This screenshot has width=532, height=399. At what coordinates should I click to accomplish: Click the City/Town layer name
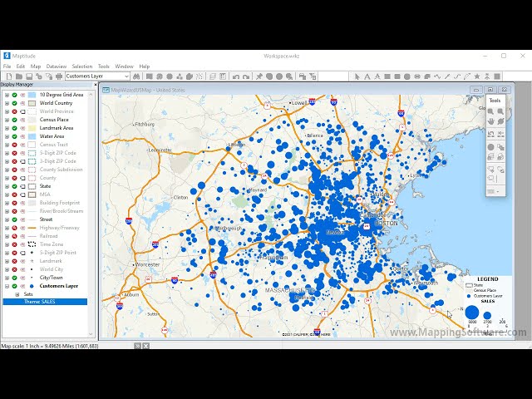52,278
